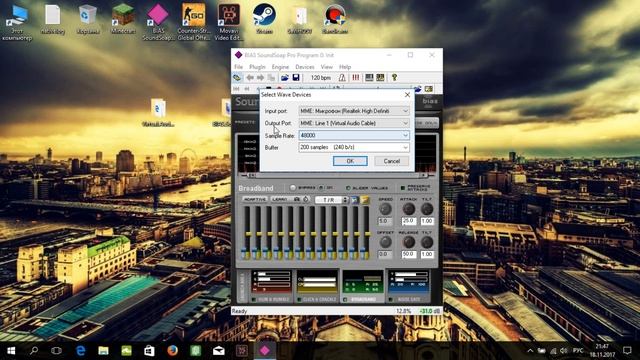Open BIAS SoundSoap desktop shortcut
This screenshot has width=640, height=360.
click(158, 22)
